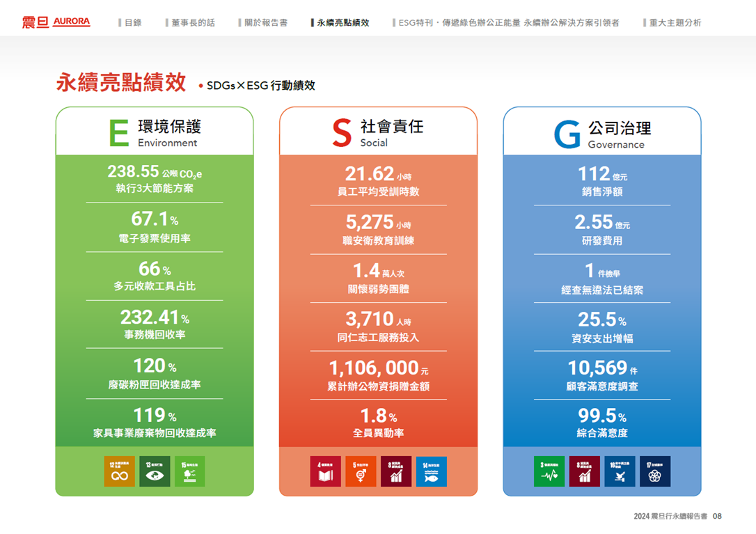Open the 關於報告書 navigation item

[x=262, y=23]
